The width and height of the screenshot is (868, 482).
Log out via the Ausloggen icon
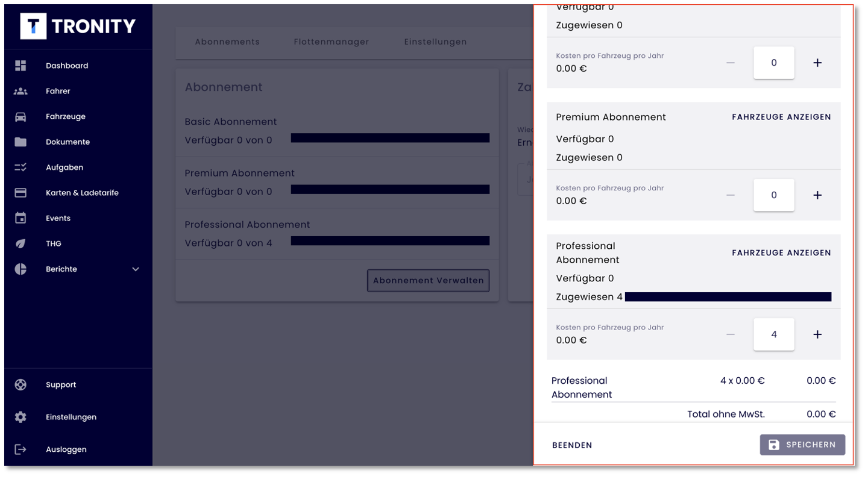(20, 449)
